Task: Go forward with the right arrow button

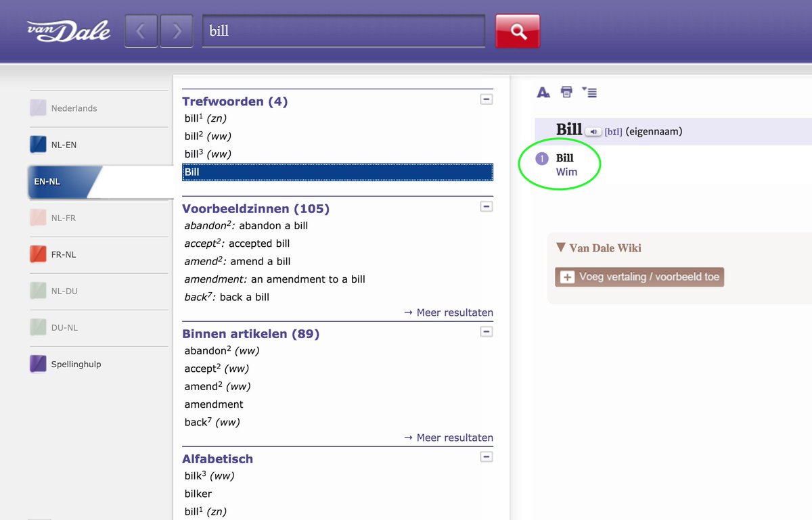Action: point(177,31)
